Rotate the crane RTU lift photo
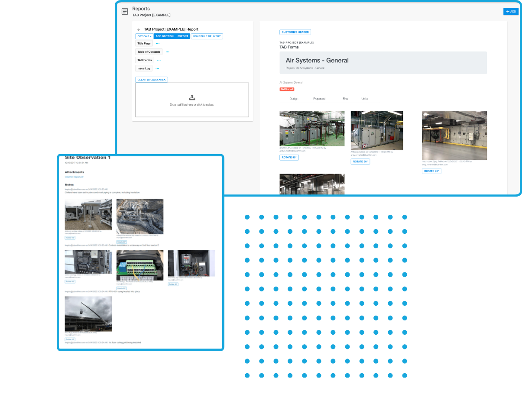Viewport: 522px width, 420px height. (x=70, y=339)
